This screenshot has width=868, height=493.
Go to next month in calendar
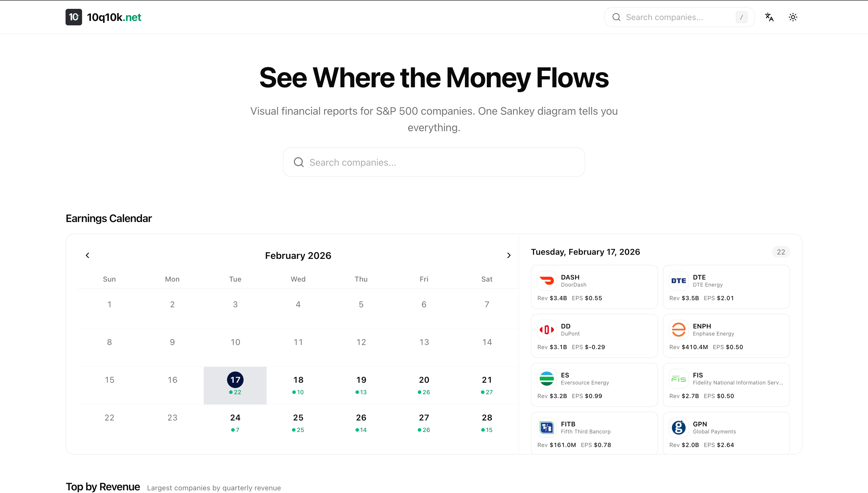[508, 255]
